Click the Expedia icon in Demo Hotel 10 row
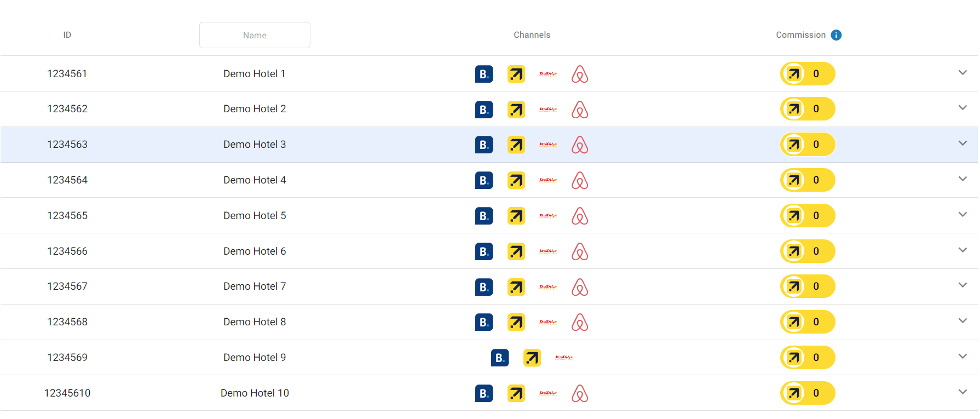The height and width of the screenshot is (419, 980). pos(516,393)
